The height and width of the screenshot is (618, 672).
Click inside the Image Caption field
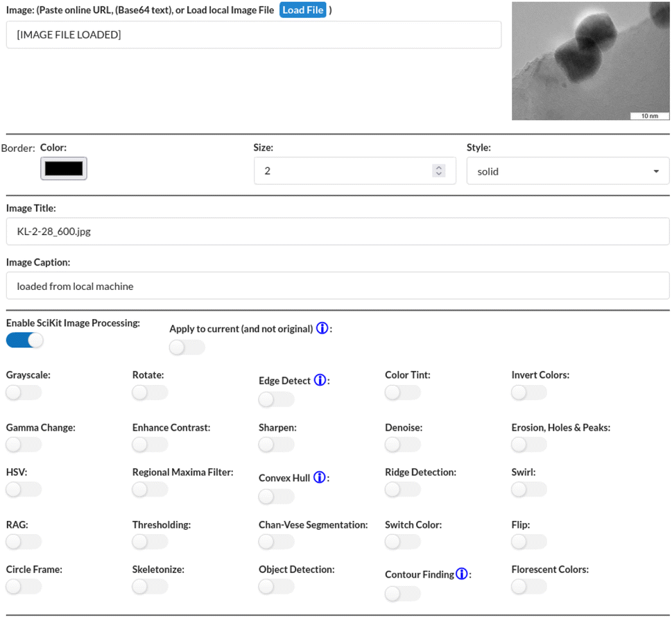(336, 285)
